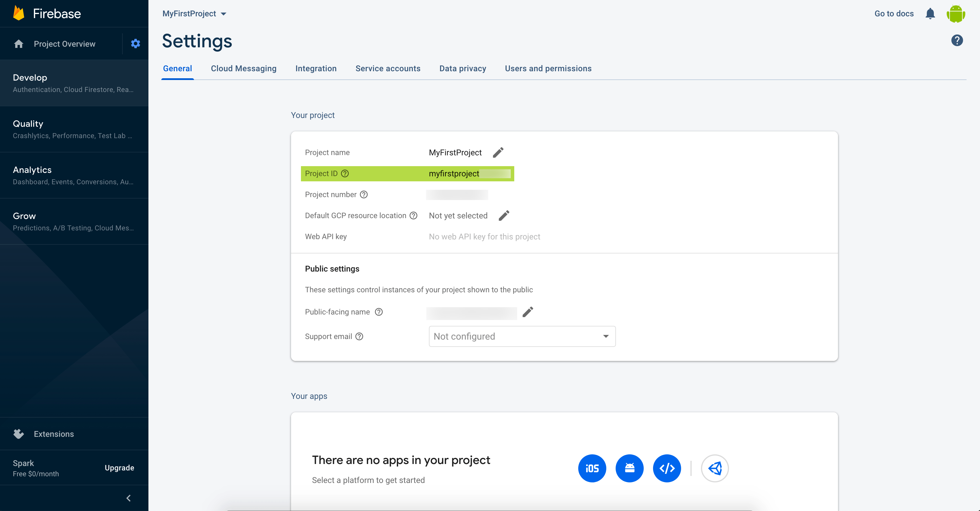Edit Default GCP resource location pencil
Viewport: 980px width, 511px height.
(x=504, y=215)
